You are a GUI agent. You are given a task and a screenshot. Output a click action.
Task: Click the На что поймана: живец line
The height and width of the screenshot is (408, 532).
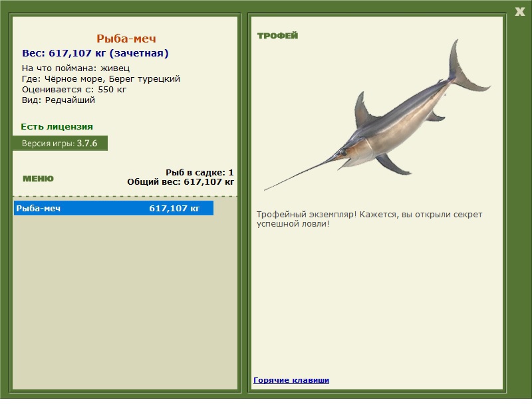[x=76, y=68]
